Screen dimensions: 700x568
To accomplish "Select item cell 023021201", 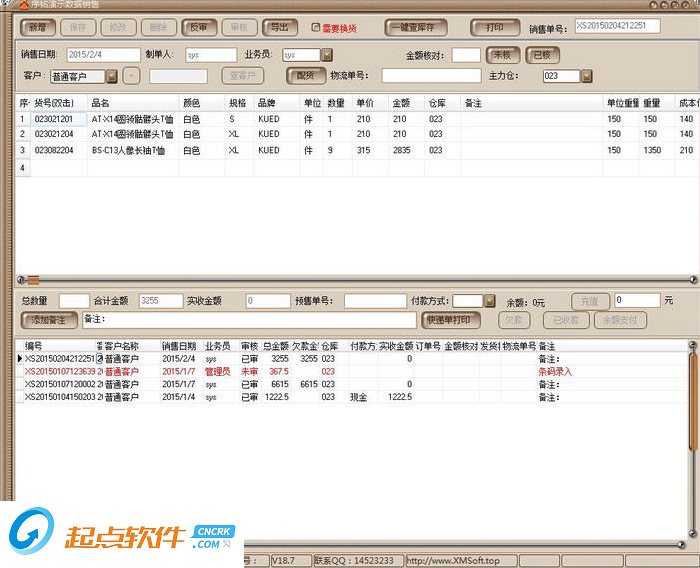I will click(x=59, y=119).
